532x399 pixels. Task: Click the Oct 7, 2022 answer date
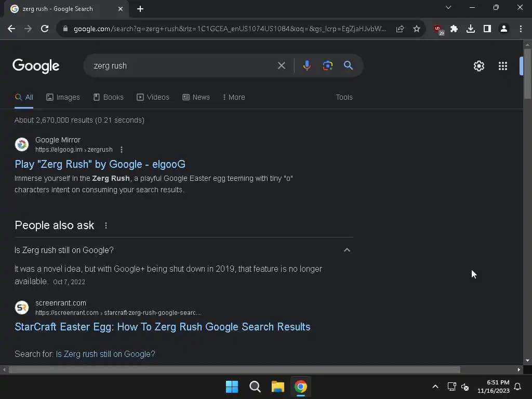coord(69,282)
